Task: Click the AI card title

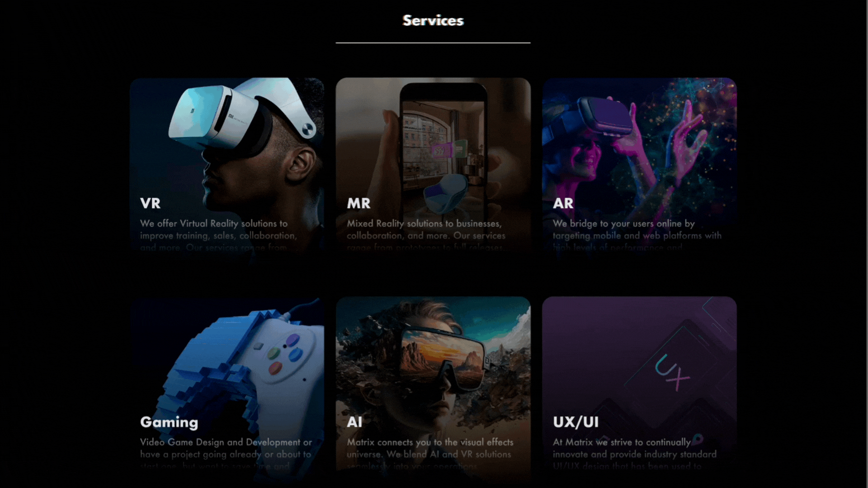Action: click(354, 422)
